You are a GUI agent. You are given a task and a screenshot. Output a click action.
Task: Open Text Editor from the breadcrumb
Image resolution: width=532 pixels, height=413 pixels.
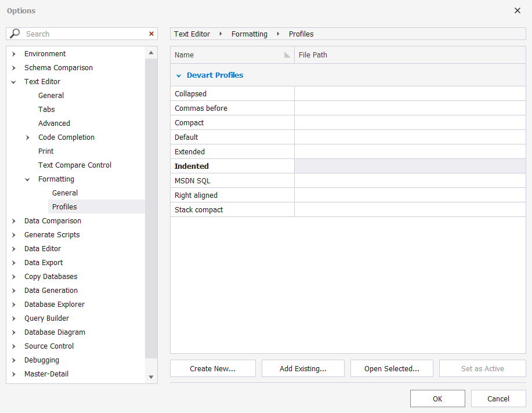pyautogui.click(x=191, y=34)
